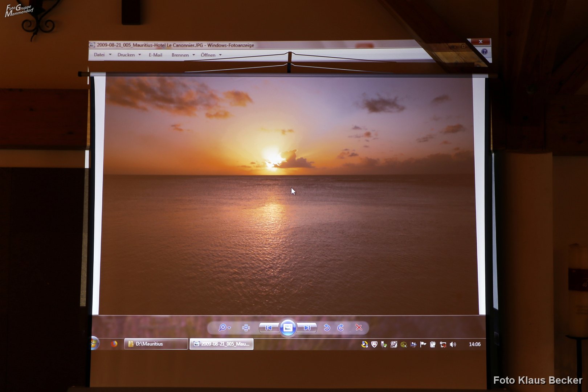Click the 14:06 taskbar clock
Image resolution: width=588 pixels, height=392 pixels.
click(474, 344)
